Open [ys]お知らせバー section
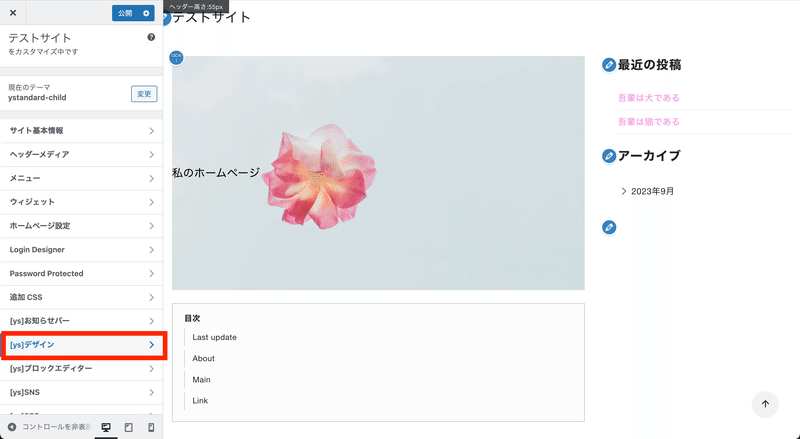This screenshot has width=800, height=439. (x=82, y=321)
